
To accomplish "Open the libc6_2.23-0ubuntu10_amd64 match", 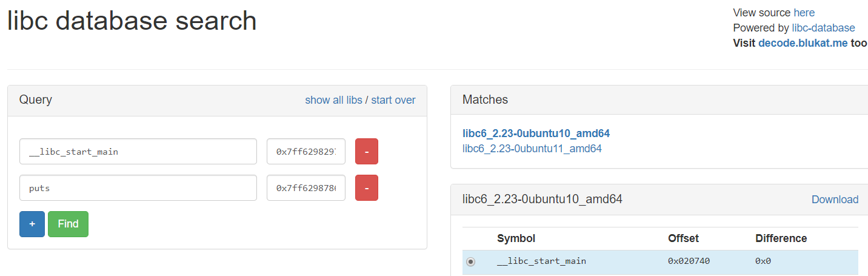I will [536, 133].
